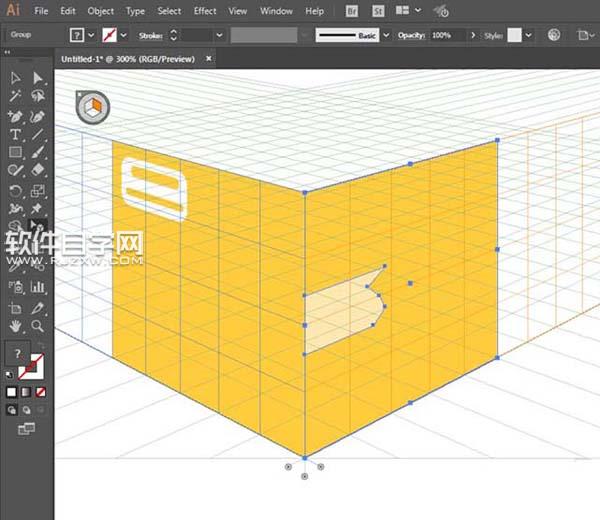The height and width of the screenshot is (520, 600).
Task: Activate the Scale tool
Action: pyautogui.click(x=38, y=191)
